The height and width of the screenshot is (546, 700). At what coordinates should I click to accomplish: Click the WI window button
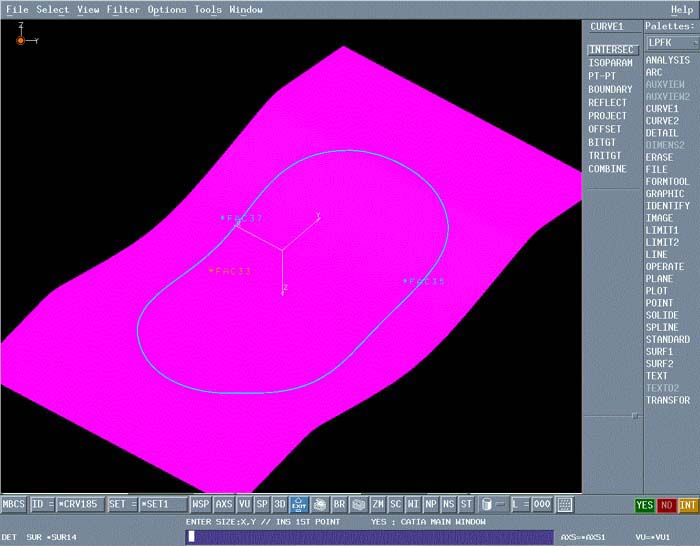point(413,504)
